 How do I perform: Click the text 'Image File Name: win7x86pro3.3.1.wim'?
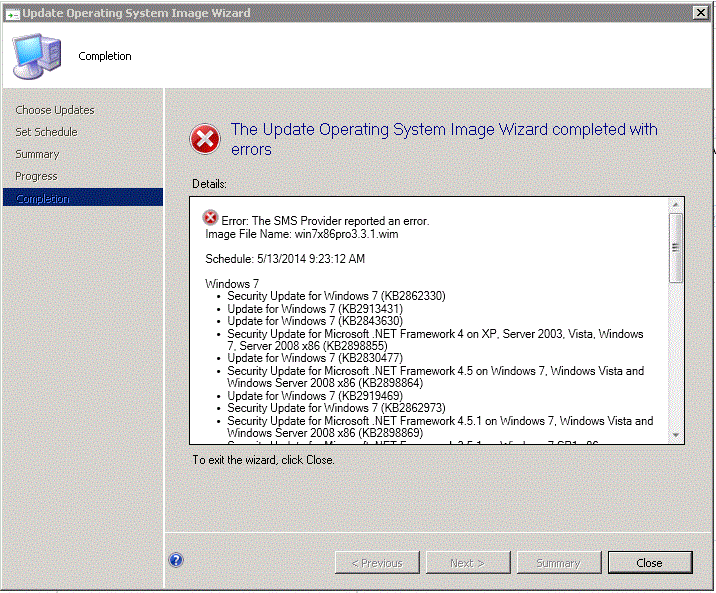tap(301, 234)
